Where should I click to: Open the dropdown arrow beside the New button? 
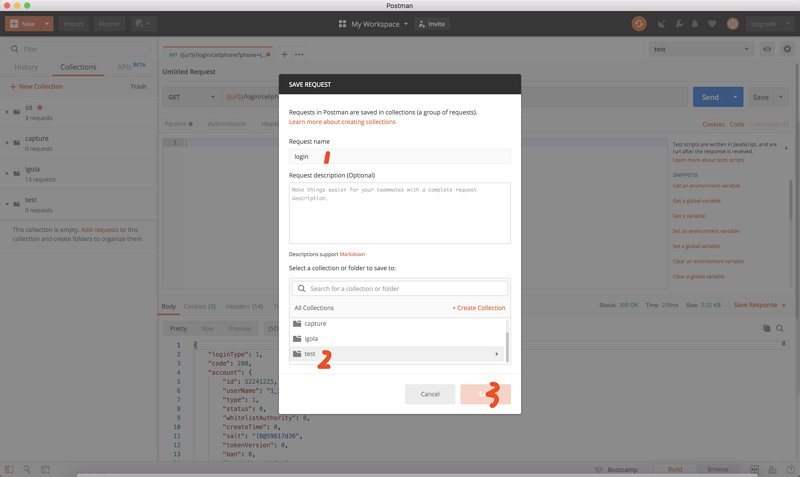point(47,24)
